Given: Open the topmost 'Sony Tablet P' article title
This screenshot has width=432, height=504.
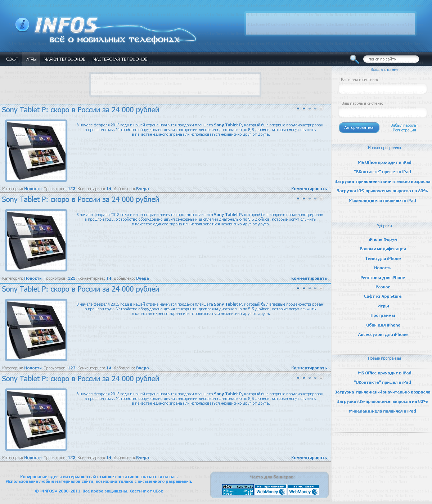Looking at the screenshot, I should (x=80, y=110).
